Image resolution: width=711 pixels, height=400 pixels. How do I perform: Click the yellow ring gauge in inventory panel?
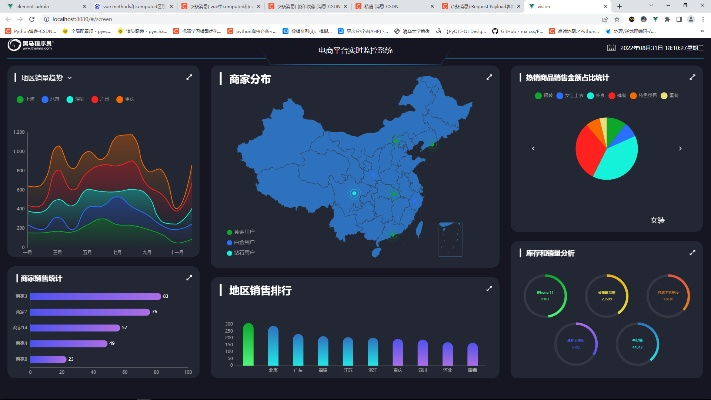[607, 296]
